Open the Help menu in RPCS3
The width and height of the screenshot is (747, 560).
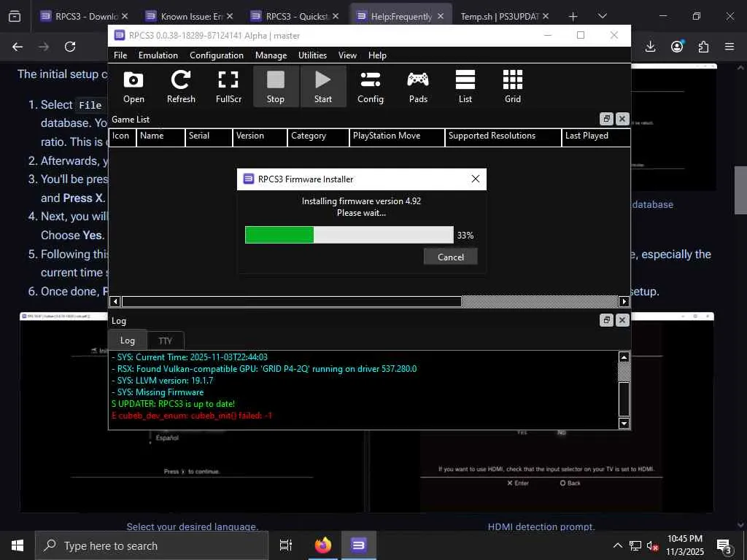[377, 55]
